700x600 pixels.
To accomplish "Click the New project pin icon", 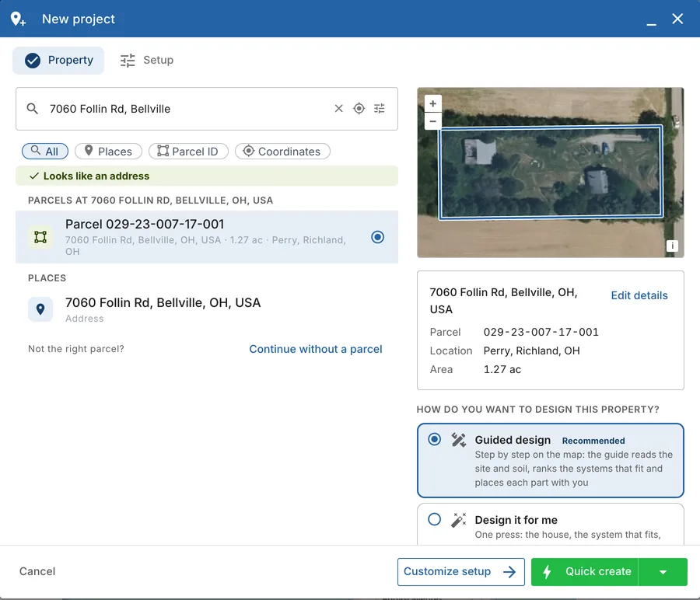I will 18,19.
